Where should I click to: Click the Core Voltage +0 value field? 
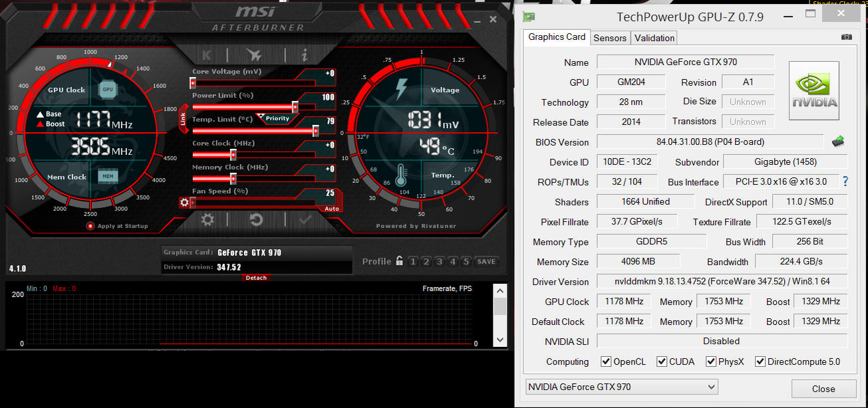pyautogui.click(x=327, y=73)
